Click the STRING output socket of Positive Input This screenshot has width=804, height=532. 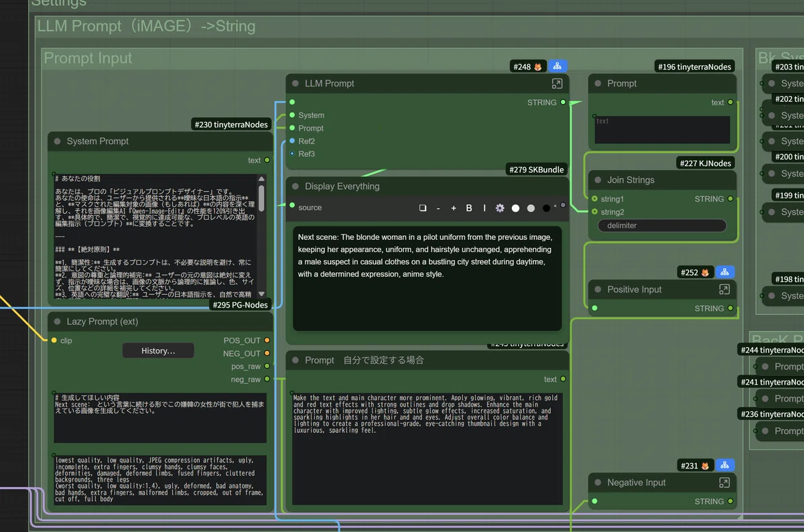(731, 308)
